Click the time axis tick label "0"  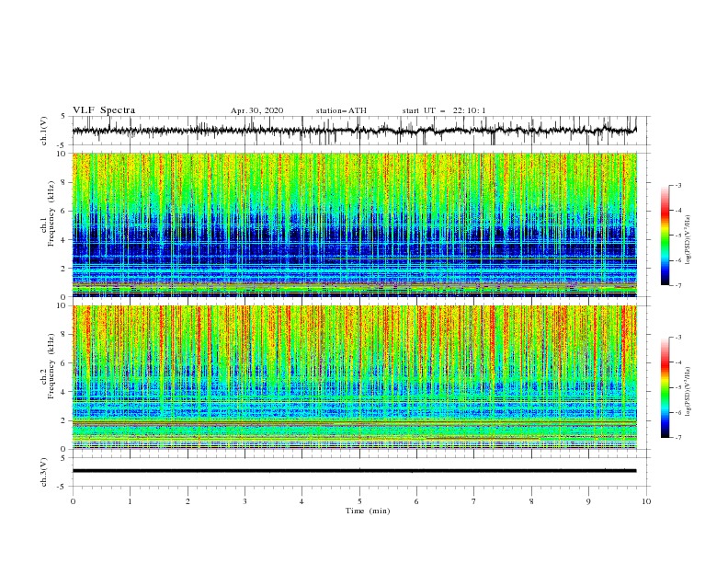click(73, 501)
